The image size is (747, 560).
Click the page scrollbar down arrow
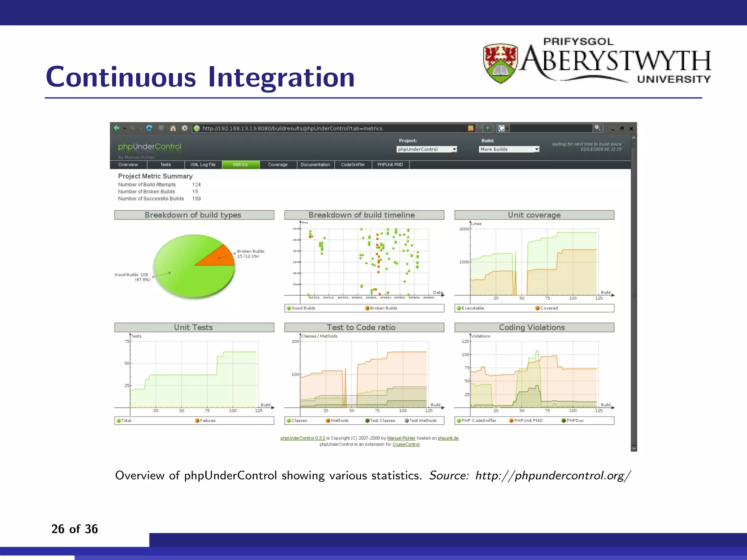pyautogui.click(x=634, y=448)
